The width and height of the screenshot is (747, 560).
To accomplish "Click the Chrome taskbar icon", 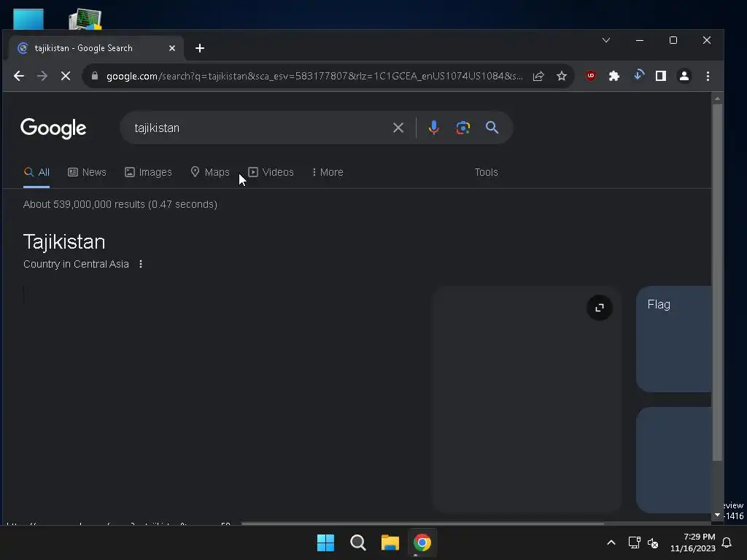I will click(422, 542).
